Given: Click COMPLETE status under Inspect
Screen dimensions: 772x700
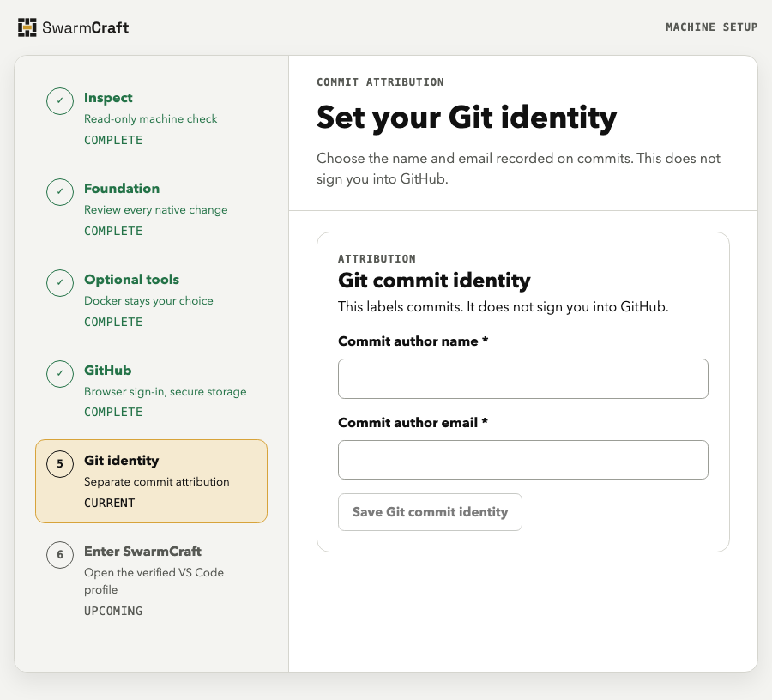Looking at the screenshot, I should click(x=113, y=141).
